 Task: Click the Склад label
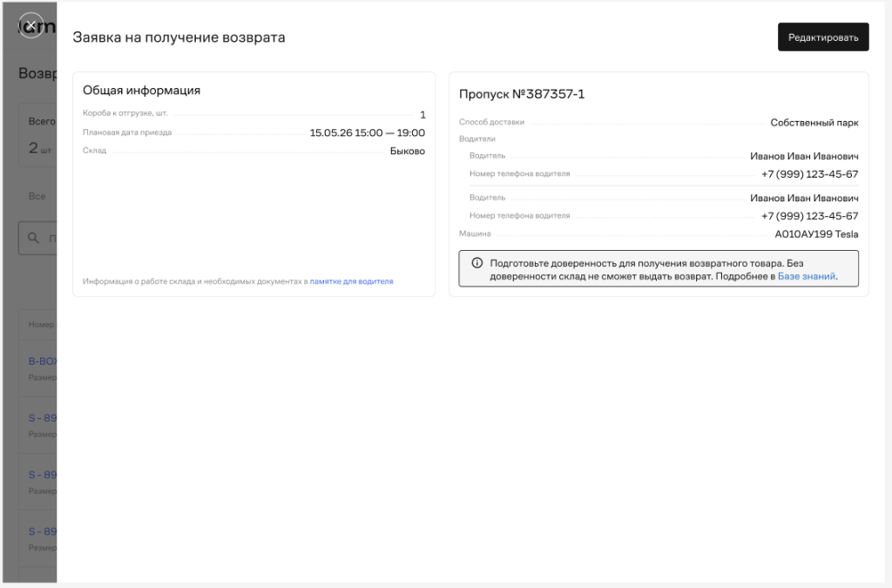94,151
